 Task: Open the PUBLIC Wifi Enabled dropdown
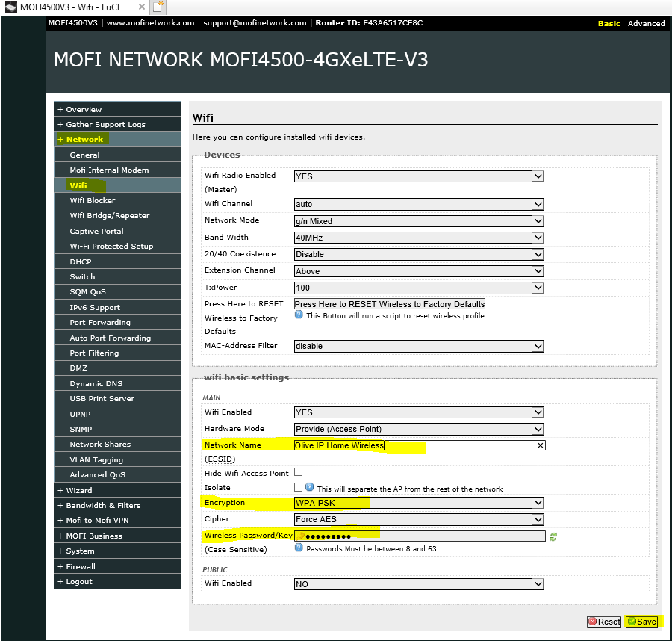click(419, 584)
